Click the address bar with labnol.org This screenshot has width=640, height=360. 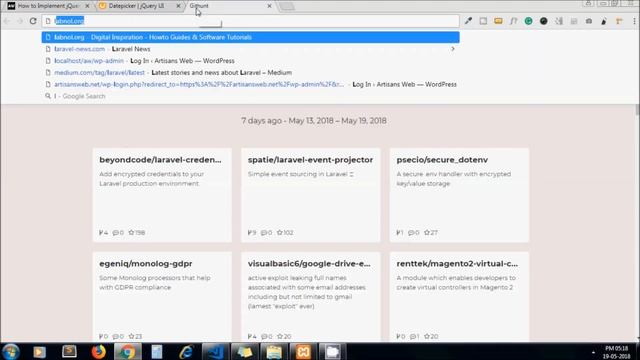pyautogui.click(x=250, y=21)
